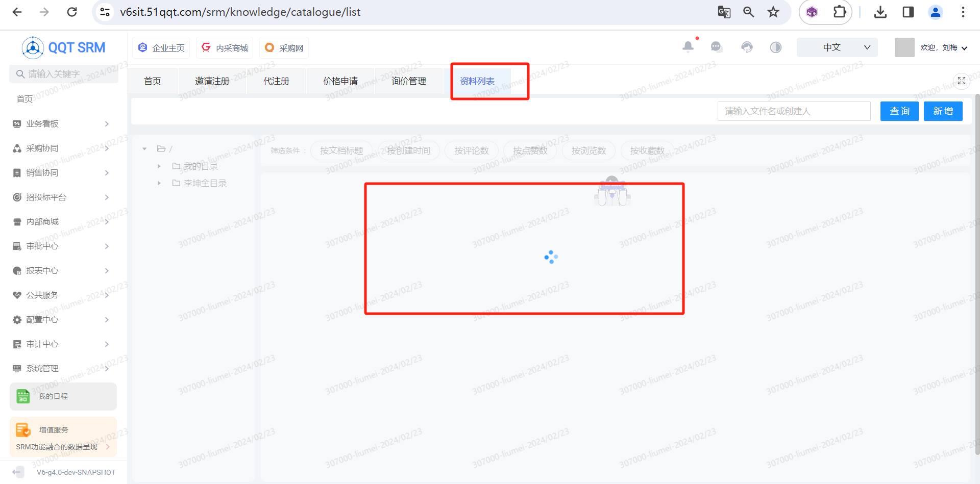Expand the 我的目录 folder node

coord(159,166)
